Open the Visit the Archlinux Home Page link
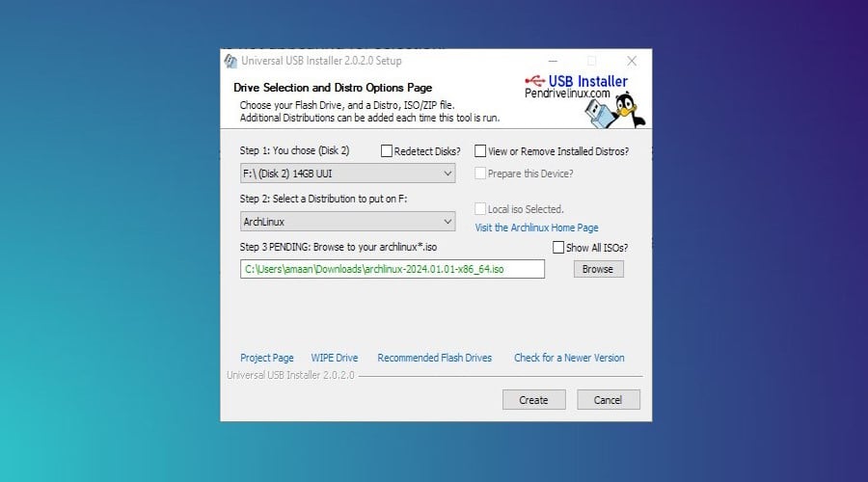 point(536,228)
